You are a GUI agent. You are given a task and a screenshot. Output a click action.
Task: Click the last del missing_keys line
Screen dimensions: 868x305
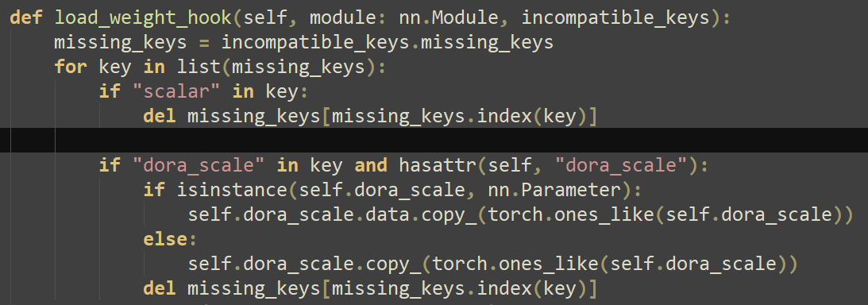370,288
